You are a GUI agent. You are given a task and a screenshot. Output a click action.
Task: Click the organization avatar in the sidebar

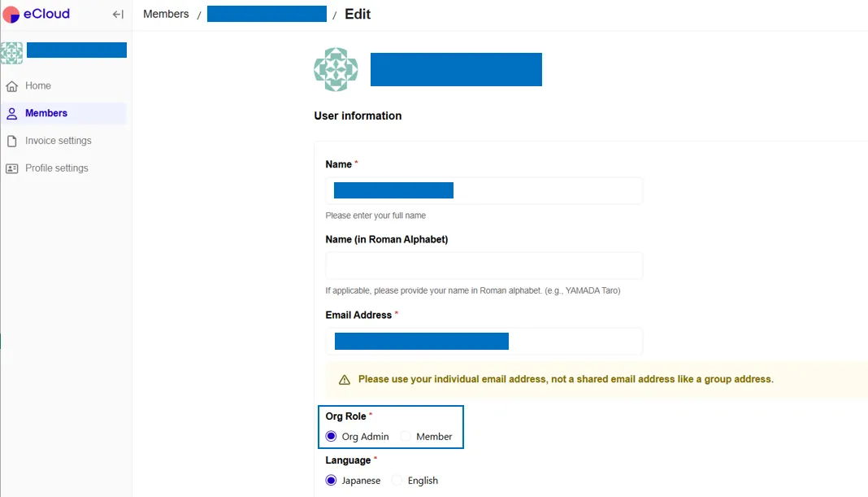point(11,50)
